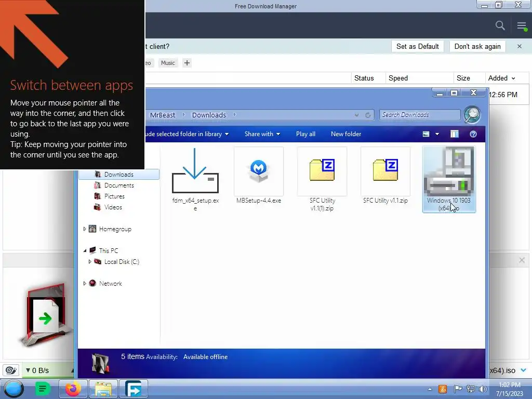Open the view options dropdown arrow
Viewport: 532px width, 399px height.
click(437, 134)
